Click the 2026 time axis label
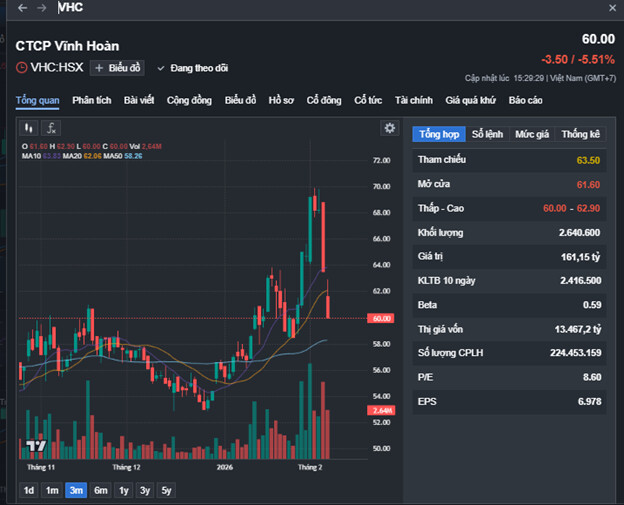 pyautogui.click(x=225, y=467)
